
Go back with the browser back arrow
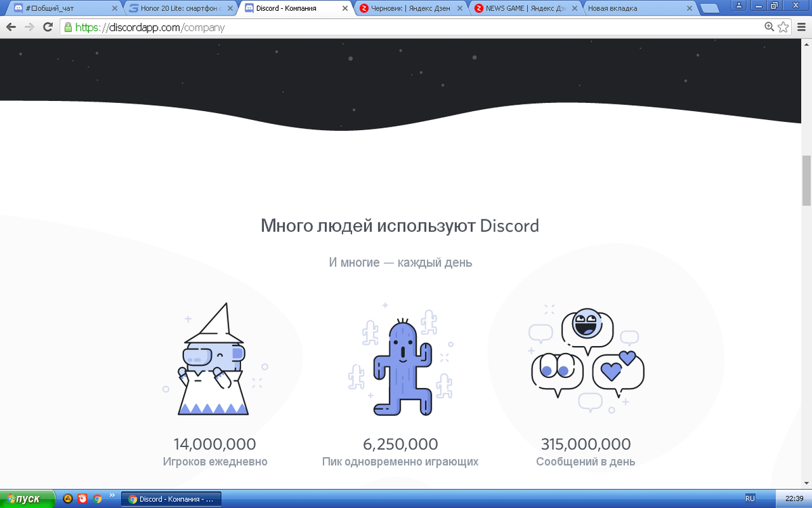coord(11,27)
